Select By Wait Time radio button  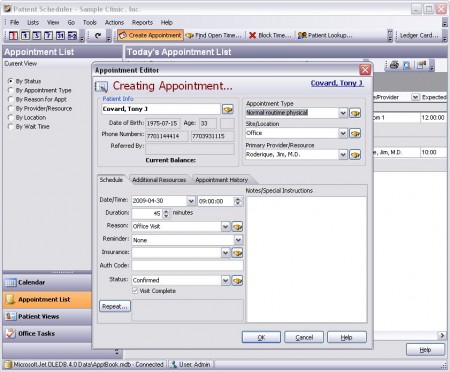click(11, 127)
